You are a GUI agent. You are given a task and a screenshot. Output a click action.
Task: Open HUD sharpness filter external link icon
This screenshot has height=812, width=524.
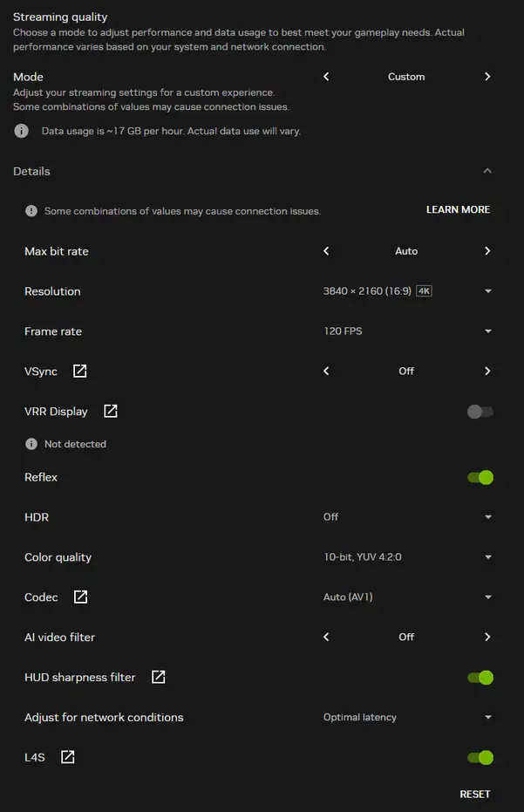pyautogui.click(x=158, y=677)
